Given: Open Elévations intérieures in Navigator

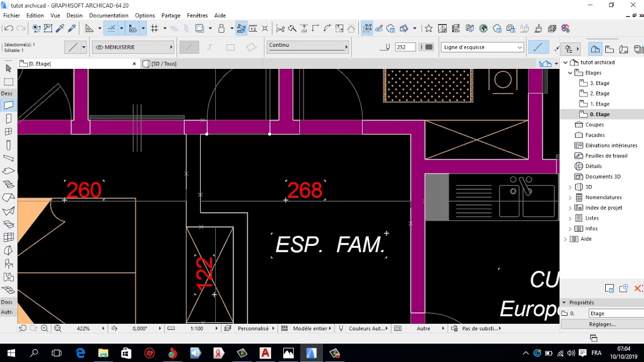Looking at the screenshot, I should [x=611, y=145].
